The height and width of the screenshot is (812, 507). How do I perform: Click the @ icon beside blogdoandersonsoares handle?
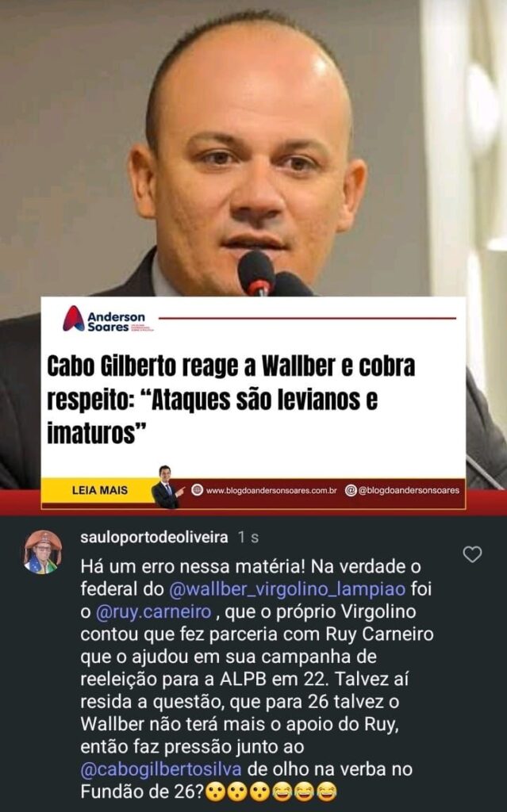tap(351, 490)
